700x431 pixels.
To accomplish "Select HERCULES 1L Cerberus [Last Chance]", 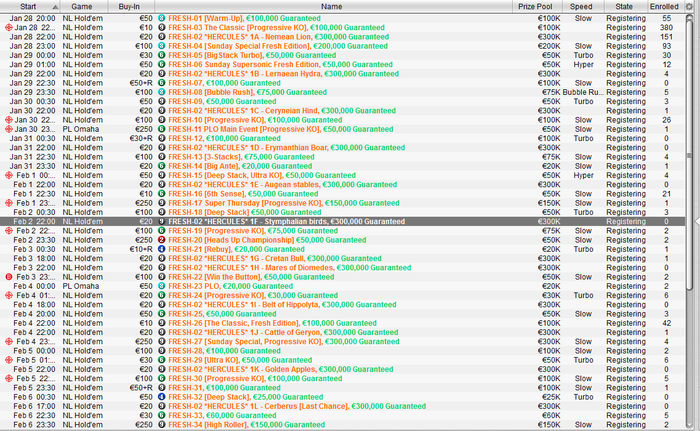I will (342, 406).
